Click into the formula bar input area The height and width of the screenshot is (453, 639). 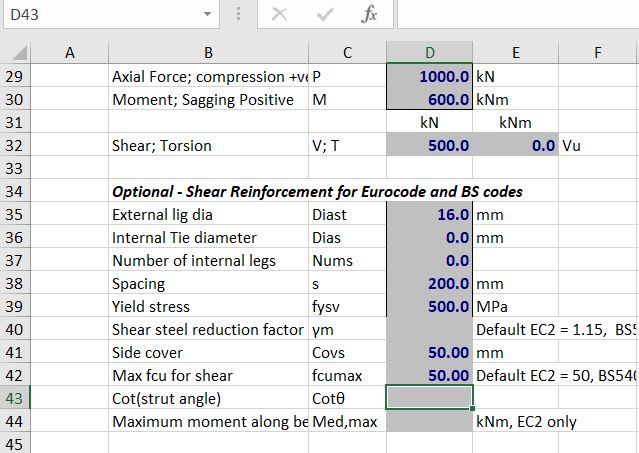point(515,16)
